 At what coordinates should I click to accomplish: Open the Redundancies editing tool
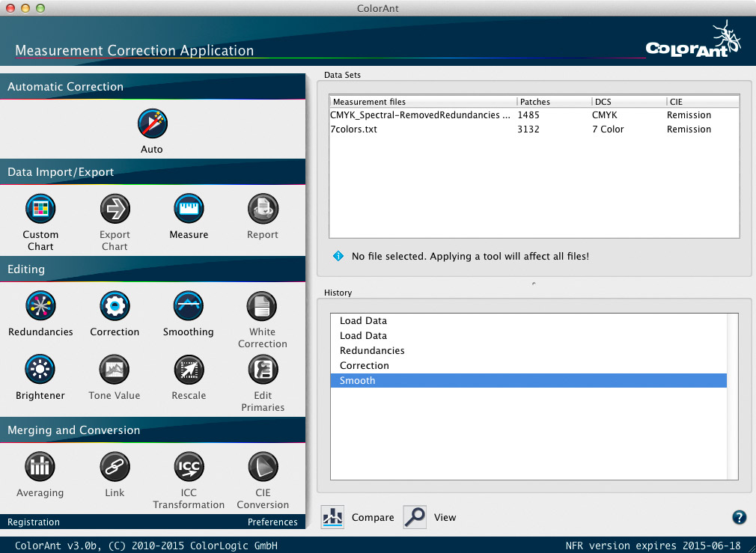40,306
